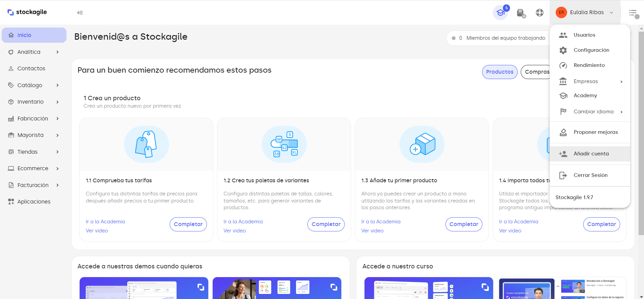The height and width of the screenshot is (299, 644).
Task: Switch to the Productos steps tab
Action: pos(500,72)
